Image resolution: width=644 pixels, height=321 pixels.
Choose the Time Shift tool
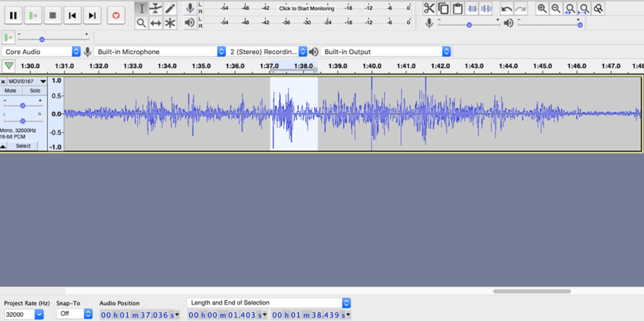tap(156, 23)
